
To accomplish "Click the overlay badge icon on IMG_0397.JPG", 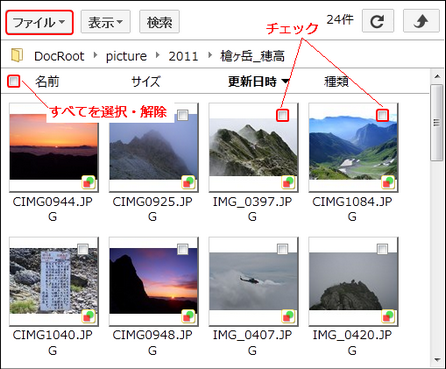I will click(288, 182).
